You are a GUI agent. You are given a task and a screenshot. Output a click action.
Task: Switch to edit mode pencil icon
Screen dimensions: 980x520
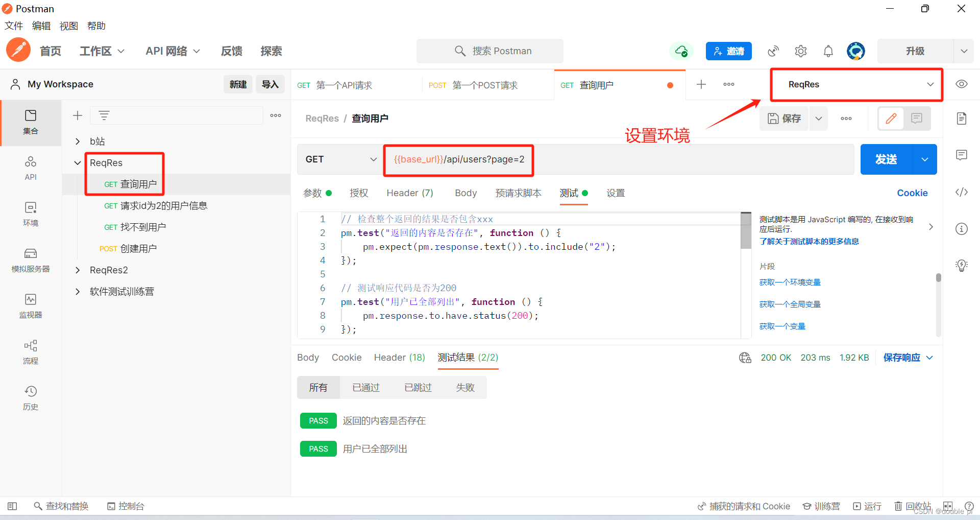coord(891,119)
